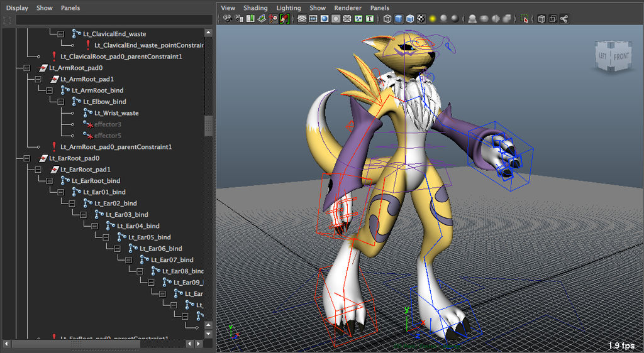Toggle the viewport Grid display icon

point(302,18)
